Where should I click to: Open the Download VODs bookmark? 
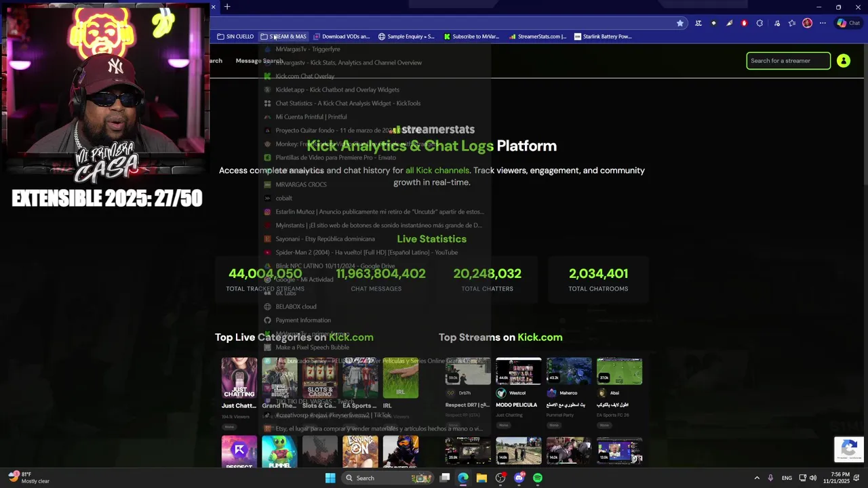[x=341, y=37]
